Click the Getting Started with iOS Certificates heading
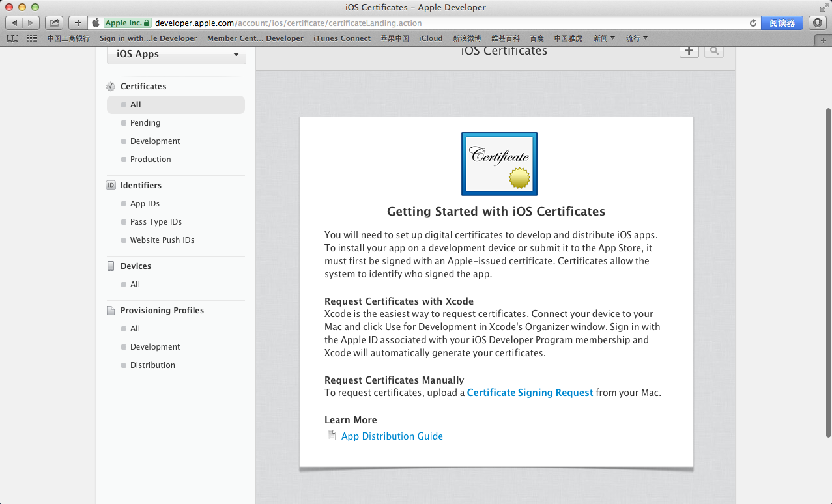The image size is (832, 504). tap(496, 211)
